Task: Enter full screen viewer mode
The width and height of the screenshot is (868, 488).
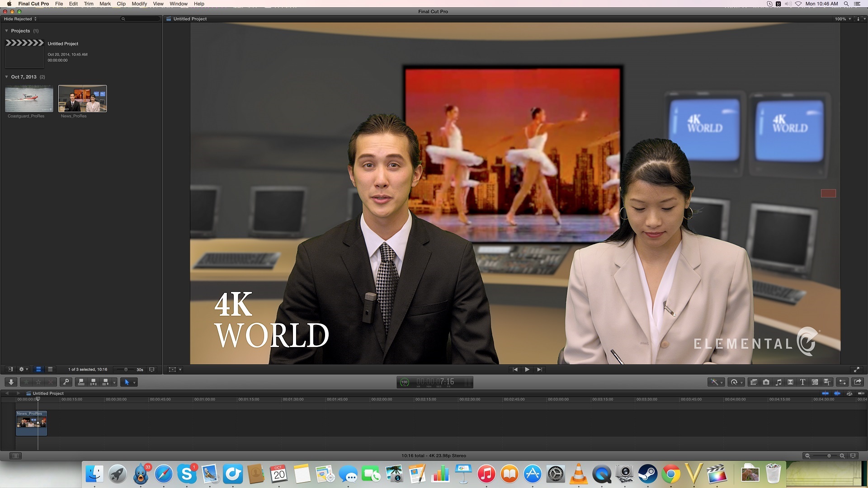Action: [x=856, y=370]
